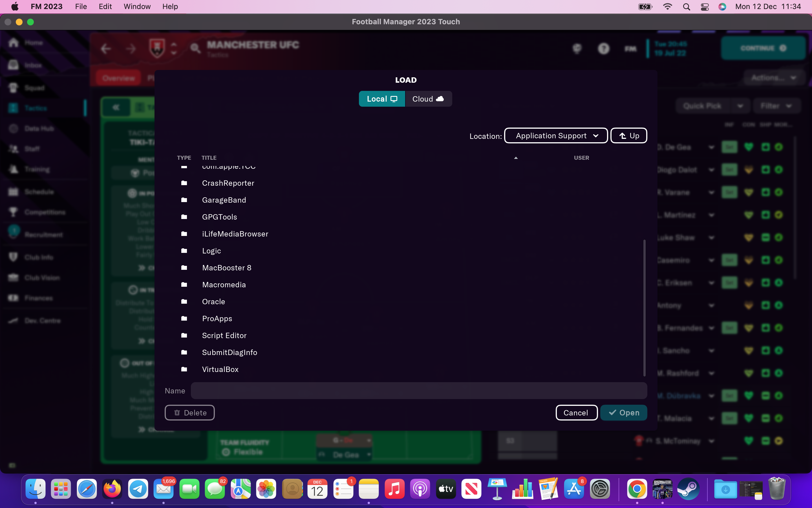Image resolution: width=812 pixels, height=508 pixels.
Task: Select the VirtualBox folder name
Action: point(220,369)
